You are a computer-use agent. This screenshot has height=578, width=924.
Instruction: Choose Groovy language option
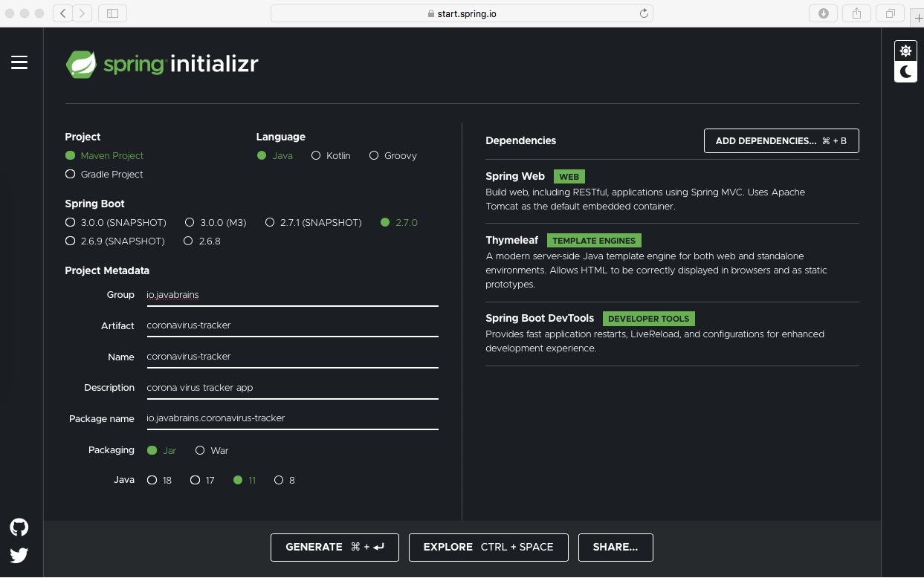coord(393,155)
